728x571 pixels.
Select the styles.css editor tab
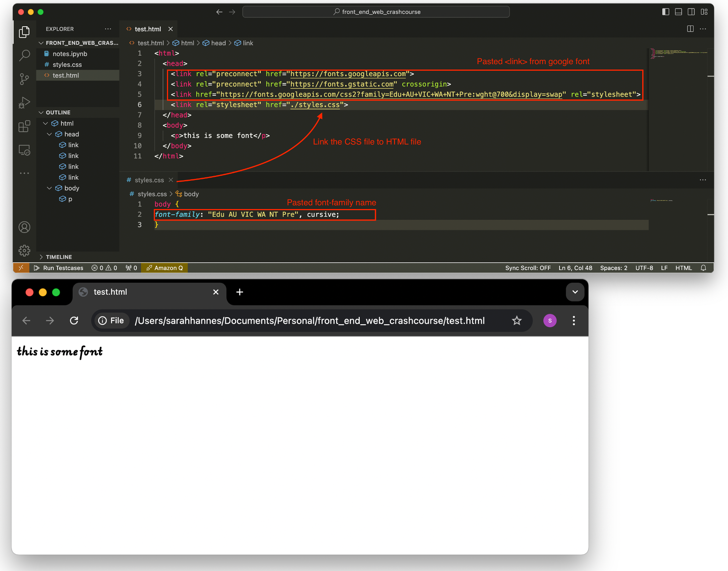(x=149, y=180)
